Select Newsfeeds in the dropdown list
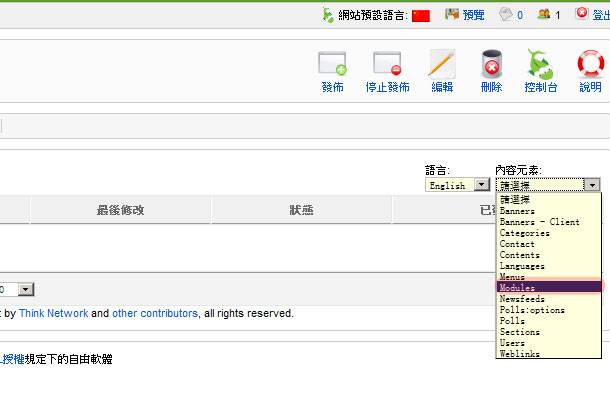610x395 pixels. pos(549,299)
